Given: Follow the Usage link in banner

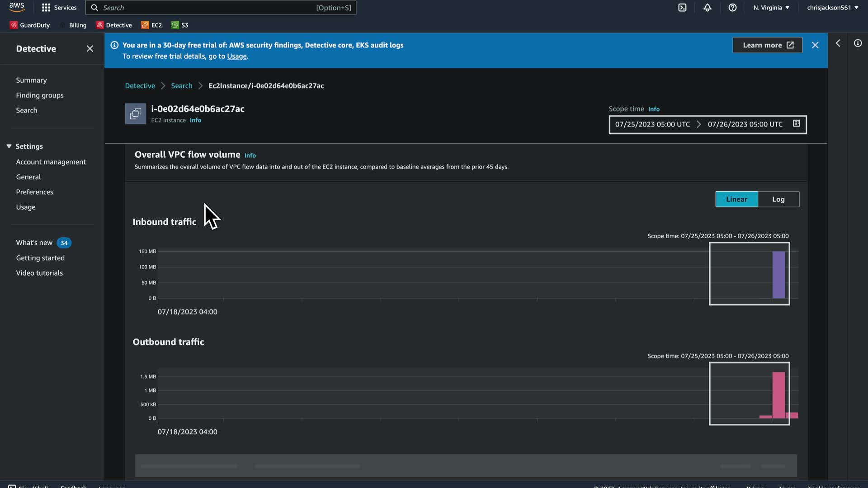Looking at the screenshot, I should [236, 56].
